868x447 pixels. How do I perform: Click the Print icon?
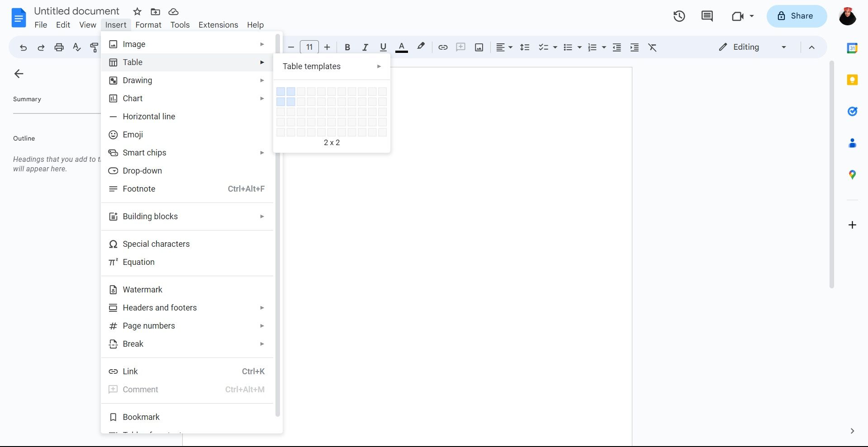(59, 47)
